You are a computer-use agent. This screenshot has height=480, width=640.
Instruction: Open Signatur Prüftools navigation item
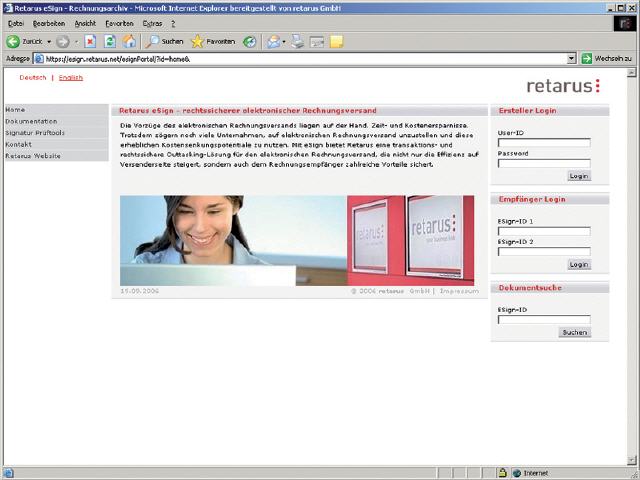click(x=57, y=133)
